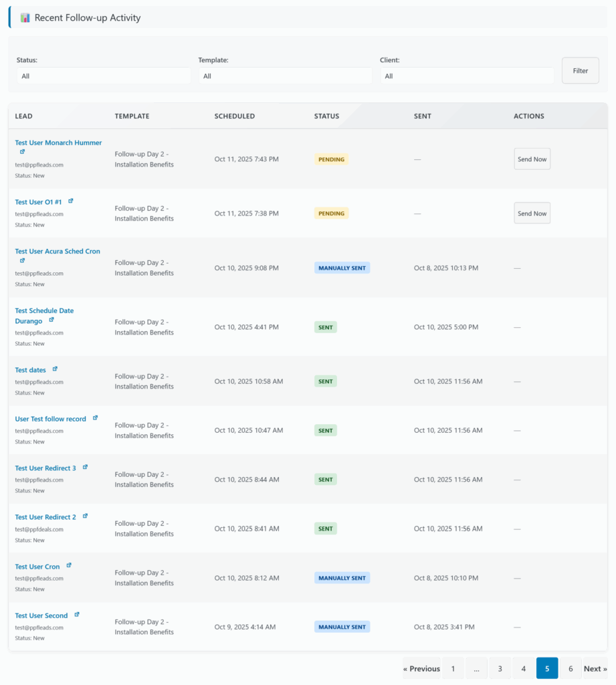The width and height of the screenshot is (616, 685).
Task: Go to Previous page of results
Action: [x=421, y=668]
